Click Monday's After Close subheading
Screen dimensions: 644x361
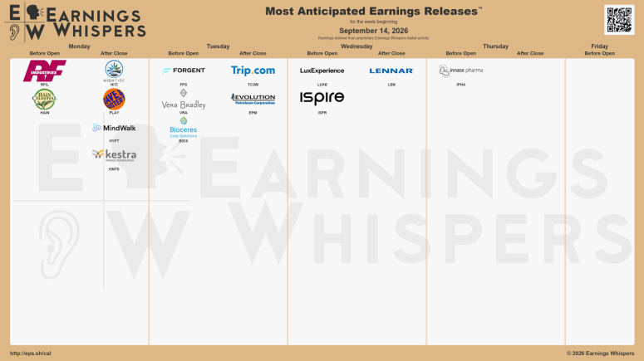(x=114, y=53)
